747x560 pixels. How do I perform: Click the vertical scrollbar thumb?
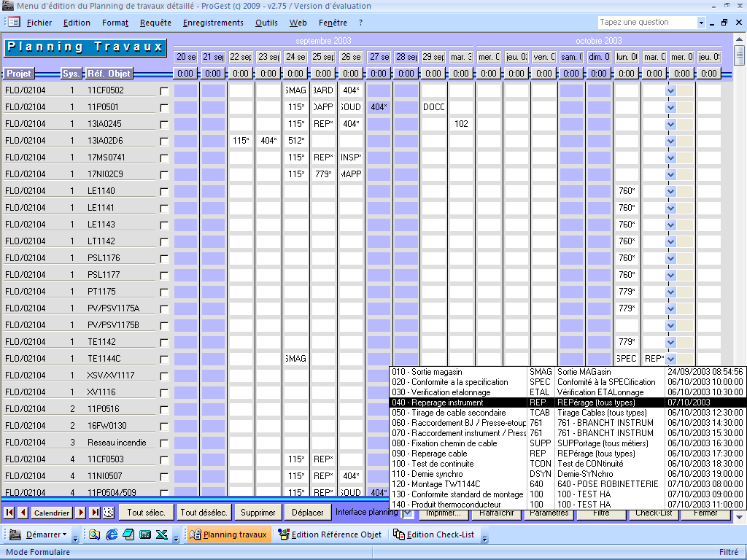tap(739, 55)
